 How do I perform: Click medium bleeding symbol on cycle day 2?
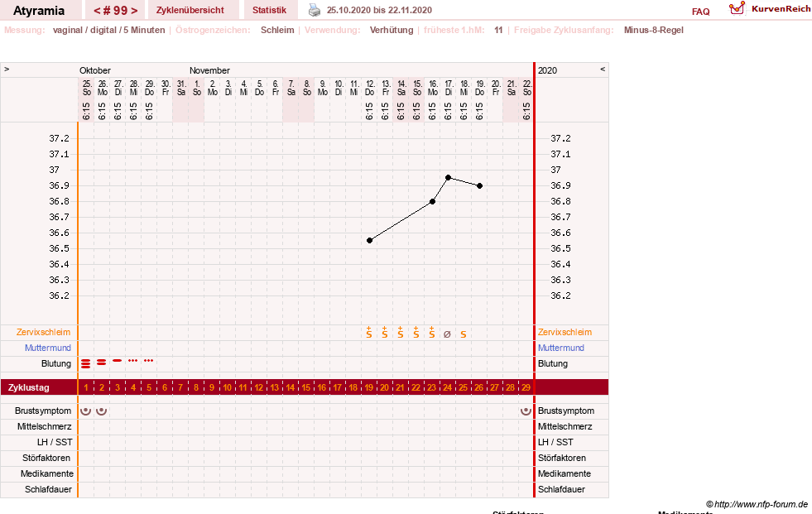point(102,363)
